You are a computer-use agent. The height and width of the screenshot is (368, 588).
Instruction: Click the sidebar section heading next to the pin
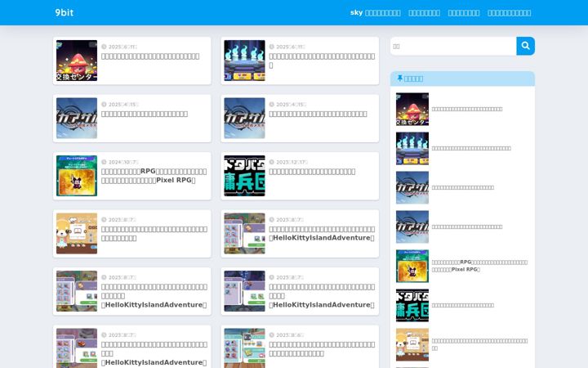click(x=414, y=79)
